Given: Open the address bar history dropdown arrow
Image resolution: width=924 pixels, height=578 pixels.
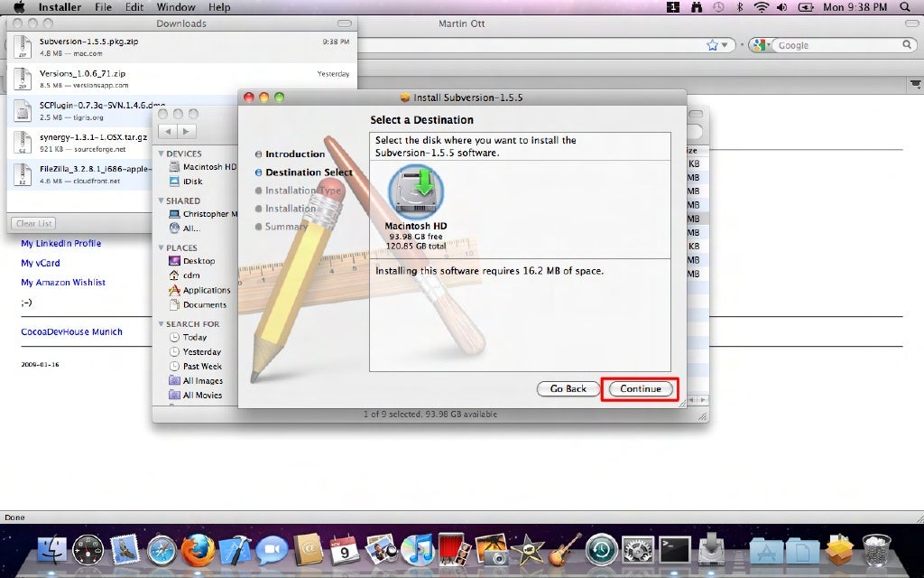Looking at the screenshot, I should (725, 45).
